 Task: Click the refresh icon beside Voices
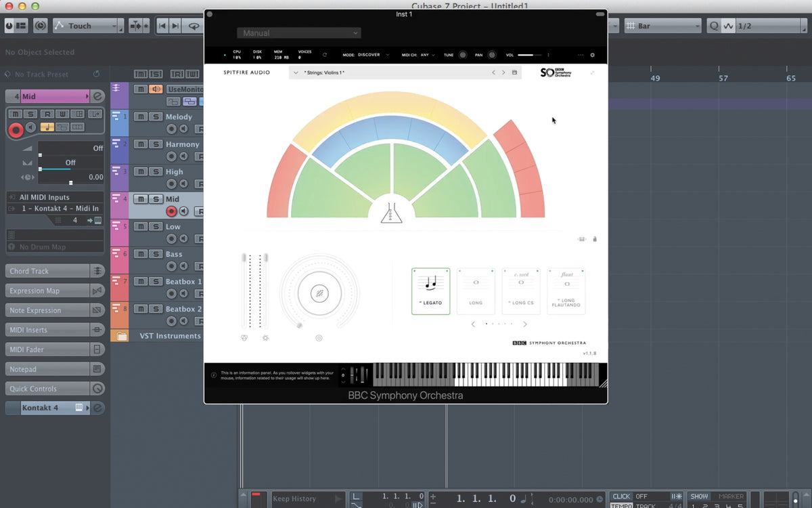click(x=325, y=55)
